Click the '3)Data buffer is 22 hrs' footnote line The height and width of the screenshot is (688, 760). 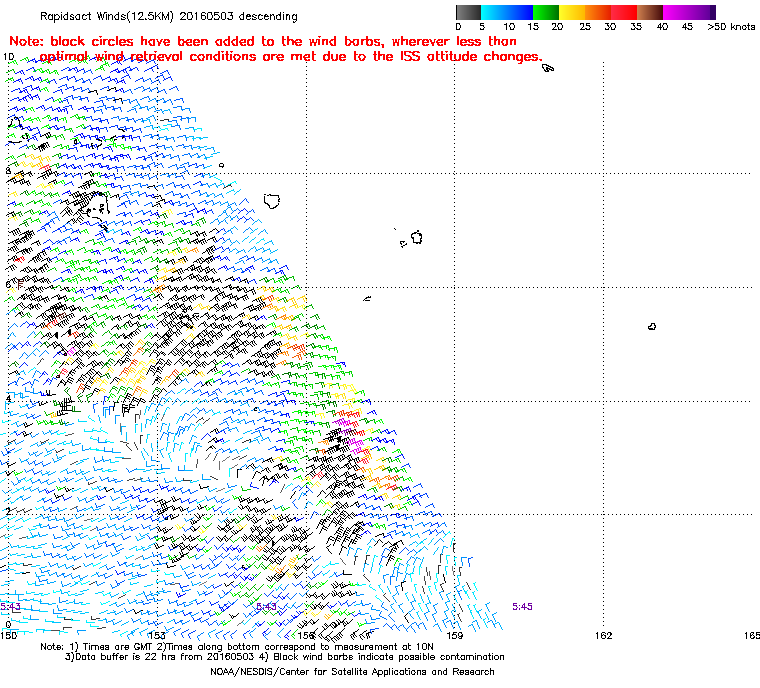[x=285, y=657]
